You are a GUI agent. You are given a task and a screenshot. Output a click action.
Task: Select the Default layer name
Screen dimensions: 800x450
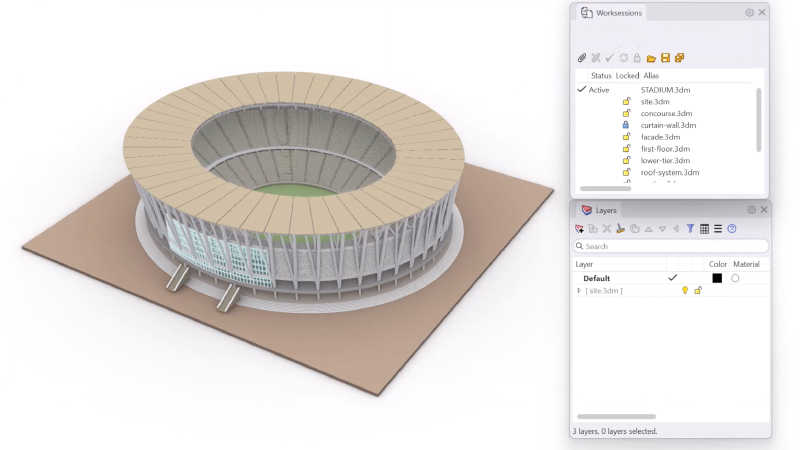point(596,278)
